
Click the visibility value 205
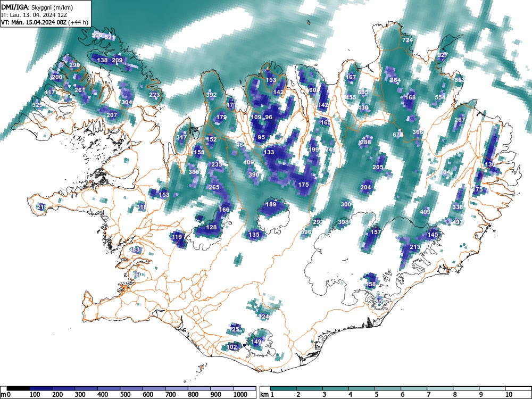378,167
